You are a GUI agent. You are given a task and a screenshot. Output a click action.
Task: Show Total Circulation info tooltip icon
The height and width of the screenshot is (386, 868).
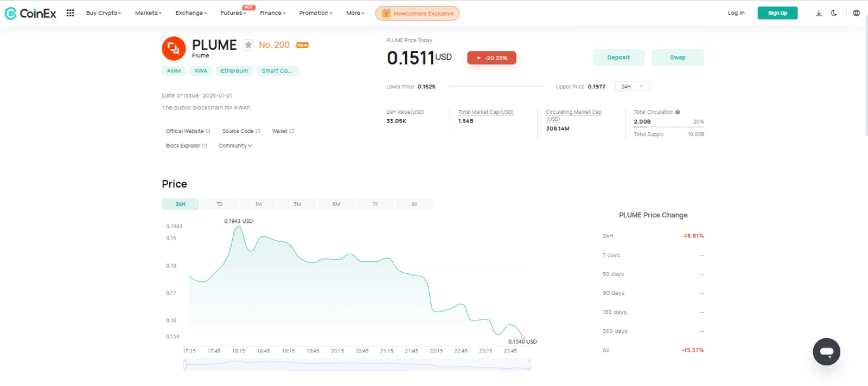(x=678, y=112)
